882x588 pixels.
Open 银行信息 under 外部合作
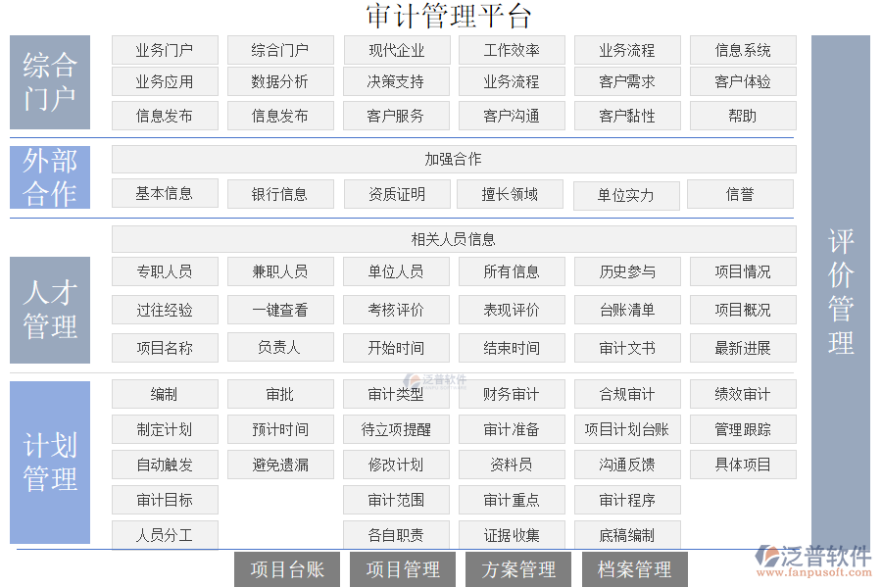(x=280, y=193)
